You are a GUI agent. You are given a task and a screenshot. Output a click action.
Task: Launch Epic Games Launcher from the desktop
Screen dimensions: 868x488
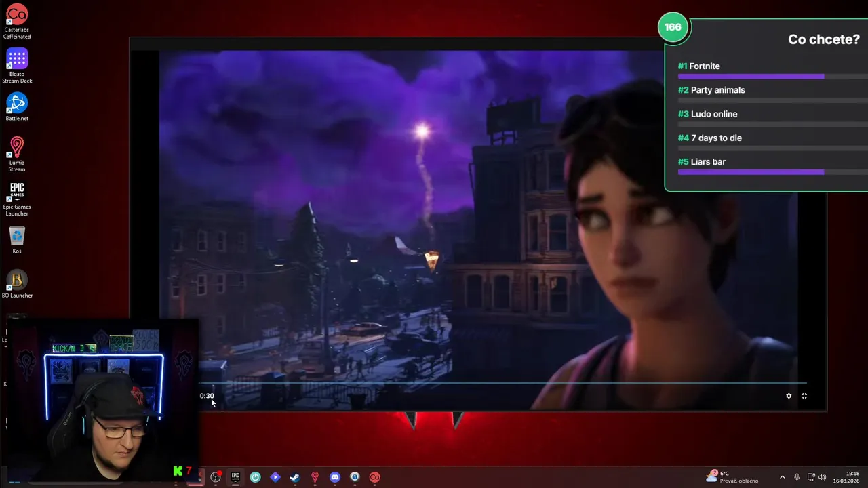click(17, 199)
